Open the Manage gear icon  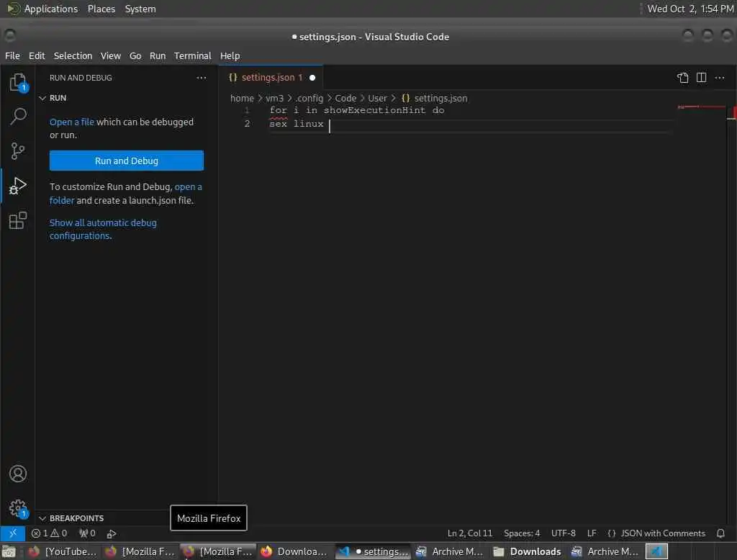[18, 508]
